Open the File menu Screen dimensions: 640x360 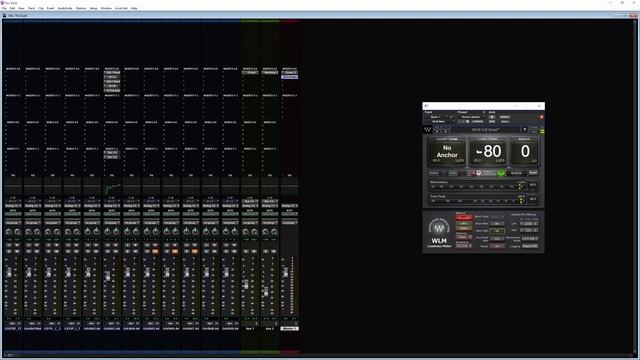click(4, 8)
